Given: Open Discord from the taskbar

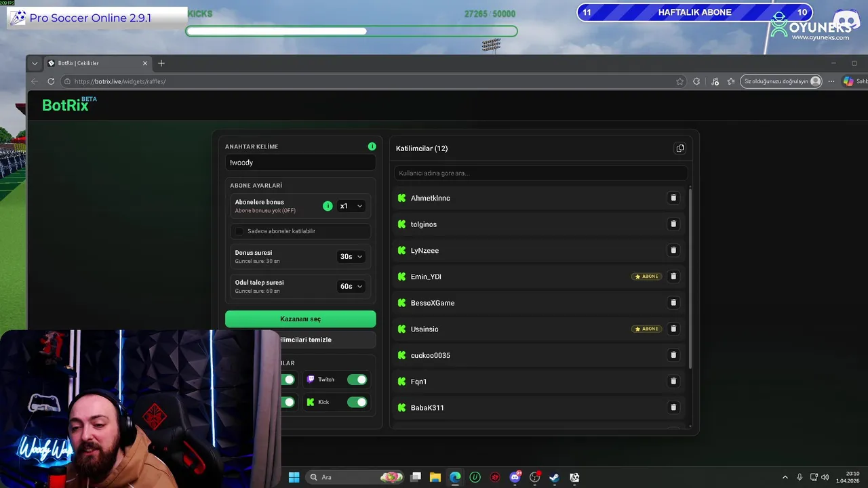Looking at the screenshot, I should (x=515, y=477).
